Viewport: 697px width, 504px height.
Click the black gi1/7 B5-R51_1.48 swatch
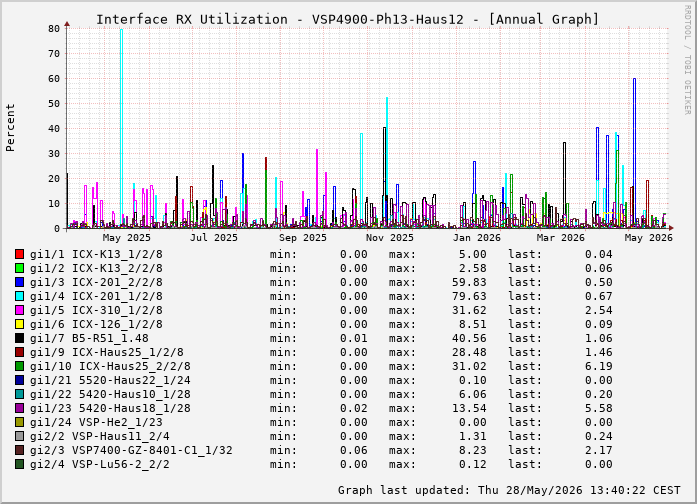[x=19, y=338]
